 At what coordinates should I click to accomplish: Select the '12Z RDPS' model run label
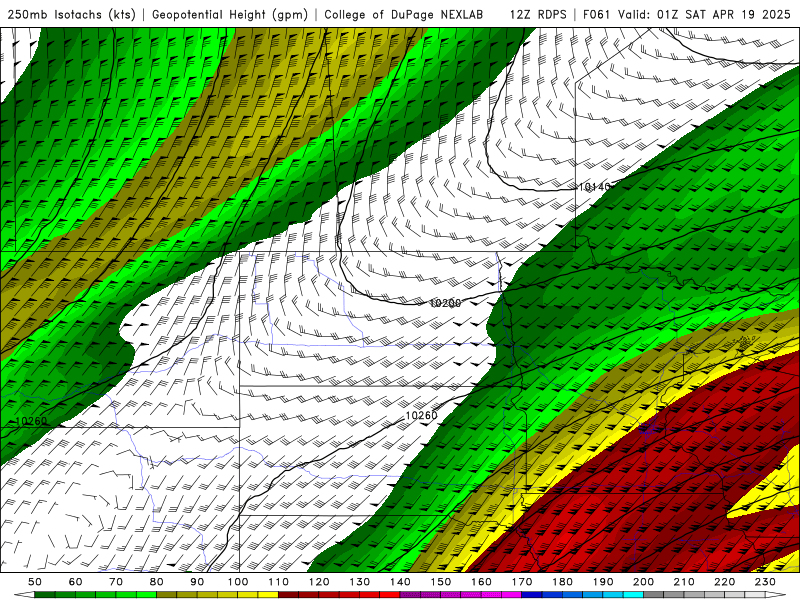pos(538,14)
